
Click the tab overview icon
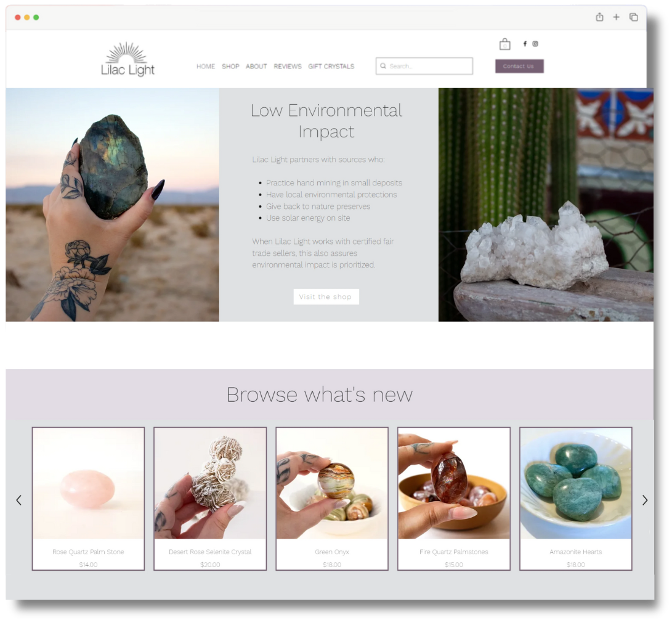633,17
